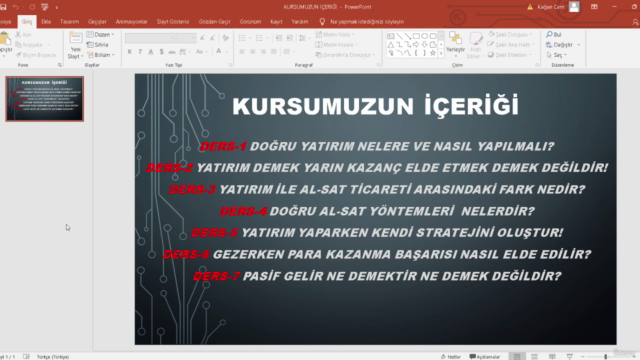Click the Kes (cut) scissors icon
Screen dimensions: 640x360
click(18, 35)
